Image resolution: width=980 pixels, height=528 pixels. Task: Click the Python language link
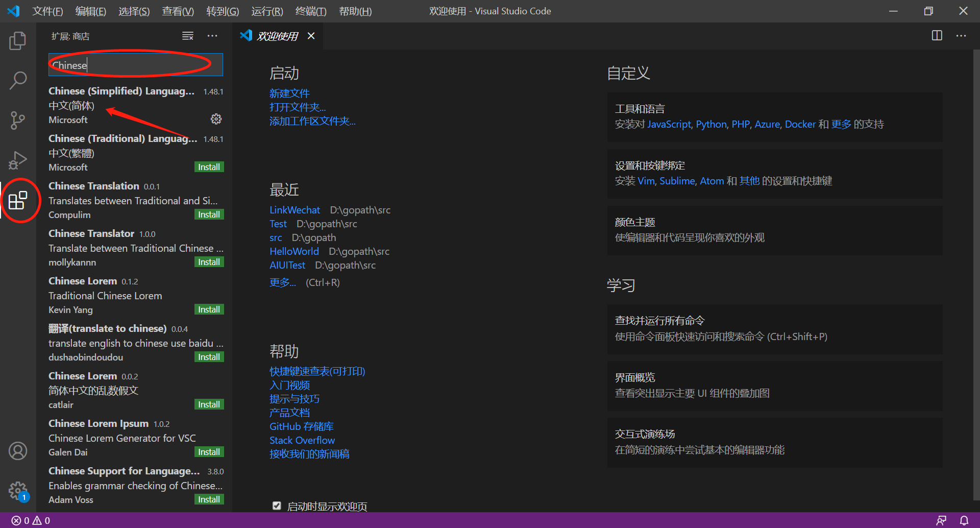pos(711,124)
